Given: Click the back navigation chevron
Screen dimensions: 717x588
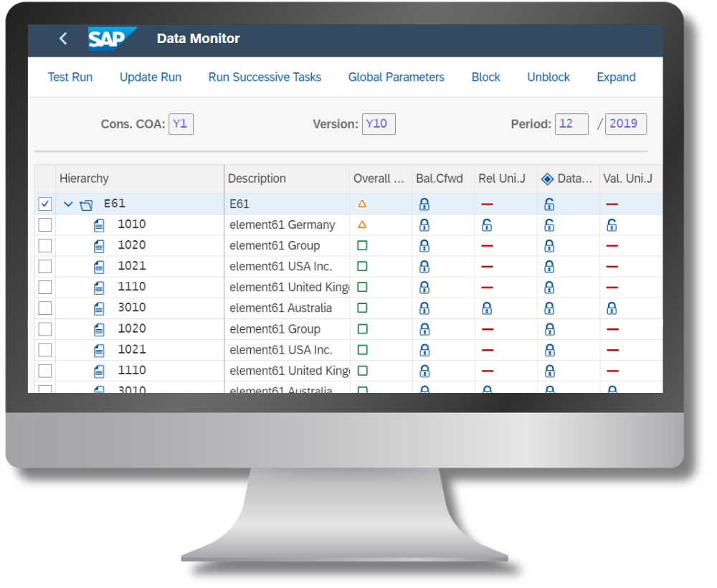Looking at the screenshot, I should pyautogui.click(x=62, y=39).
